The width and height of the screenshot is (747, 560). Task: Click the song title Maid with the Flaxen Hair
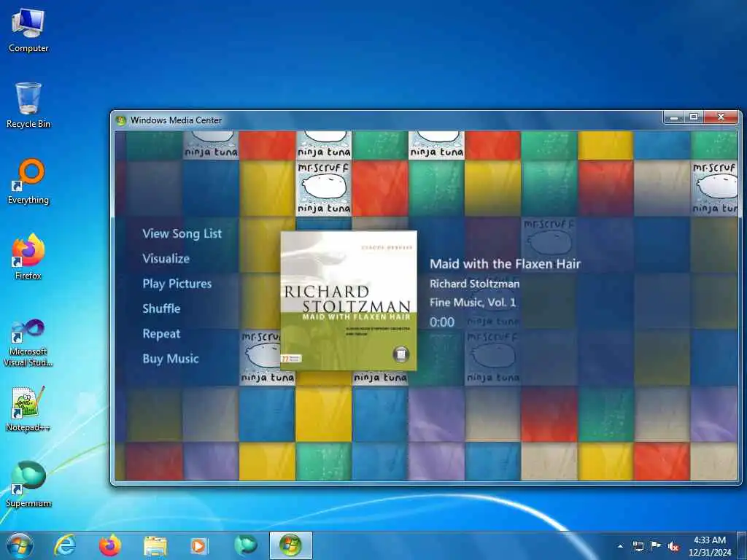pyautogui.click(x=505, y=264)
